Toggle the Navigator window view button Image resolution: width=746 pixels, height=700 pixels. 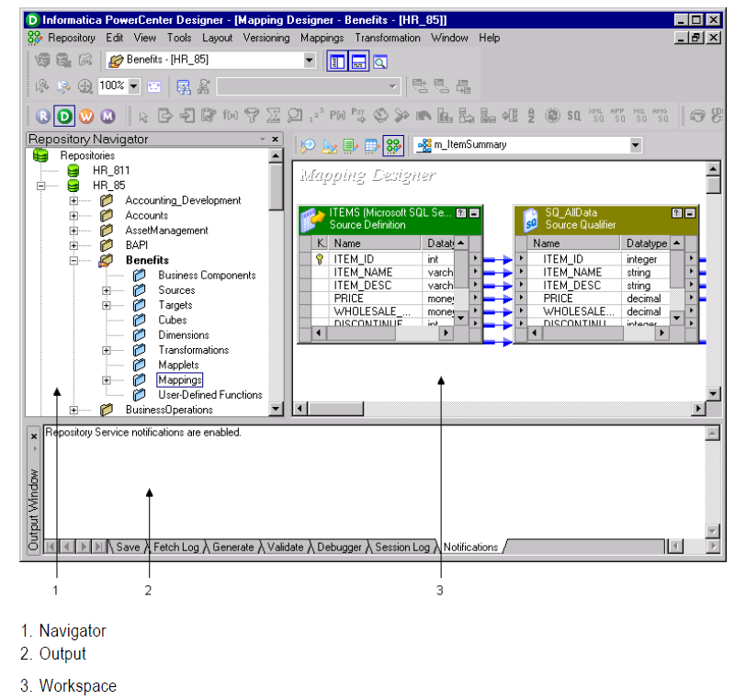(337, 62)
